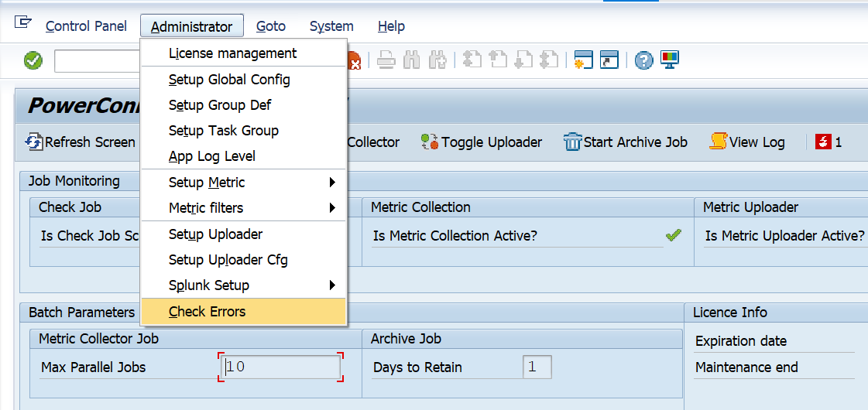Click Toggle Uploader button
The height and width of the screenshot is (410, 868).
click(x=482, y=142)
